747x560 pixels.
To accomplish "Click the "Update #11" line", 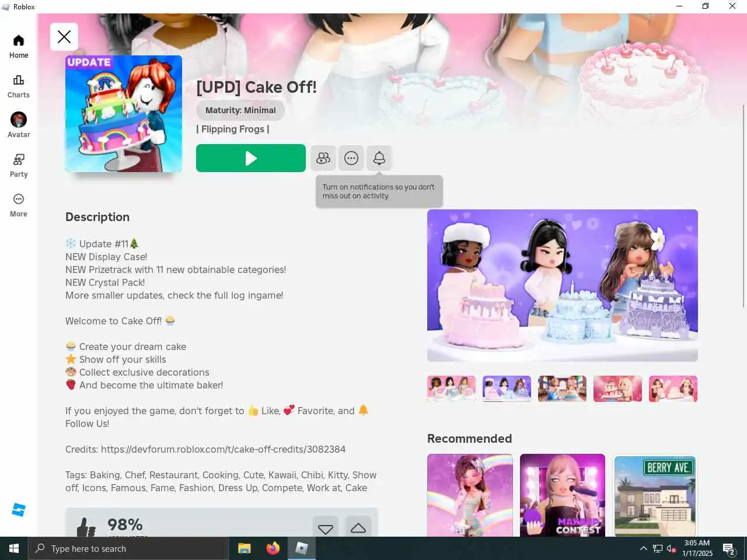I will point(103,244).
